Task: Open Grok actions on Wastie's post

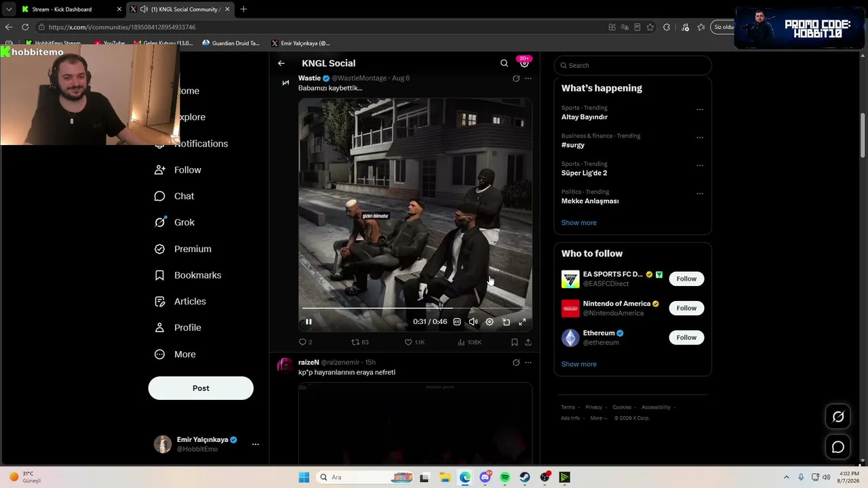Action: (516, 79)
